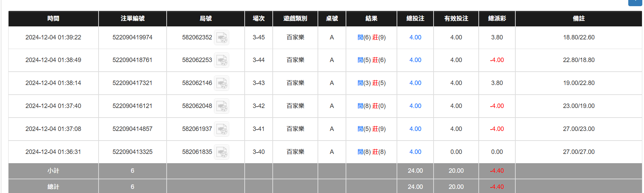Image resolution: width=644 pixels, height=193 pixels.
Task: Click total bet 4.00 link for round 3-45
Action: pos(415,37)
